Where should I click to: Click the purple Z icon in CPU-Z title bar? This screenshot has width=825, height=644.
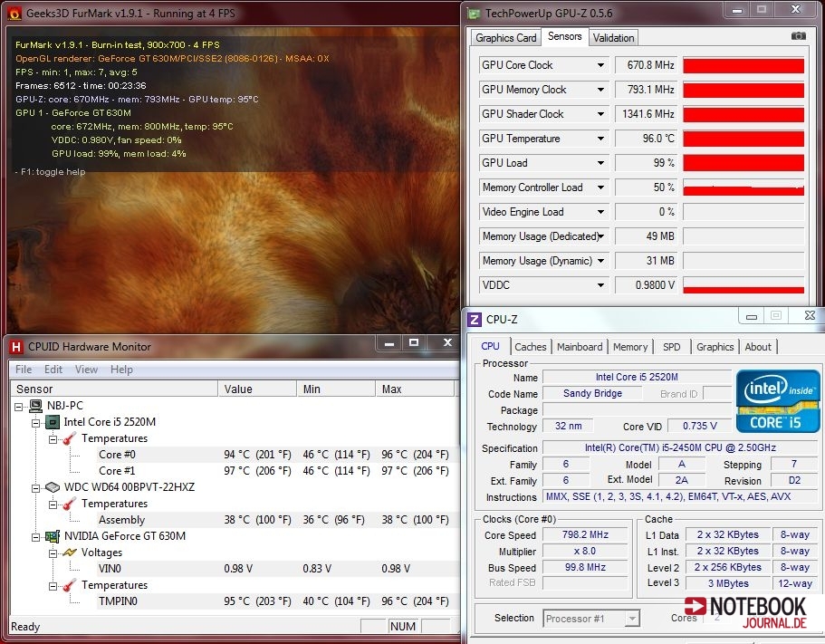coord(474,320)
